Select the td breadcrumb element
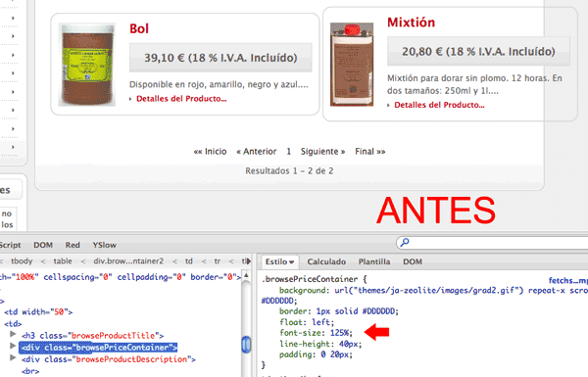 189,261
